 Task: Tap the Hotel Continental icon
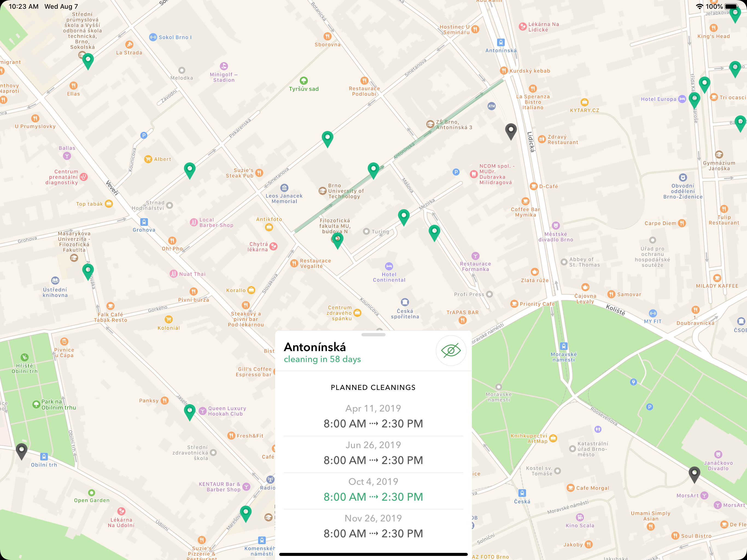click(x=389, y=266)
